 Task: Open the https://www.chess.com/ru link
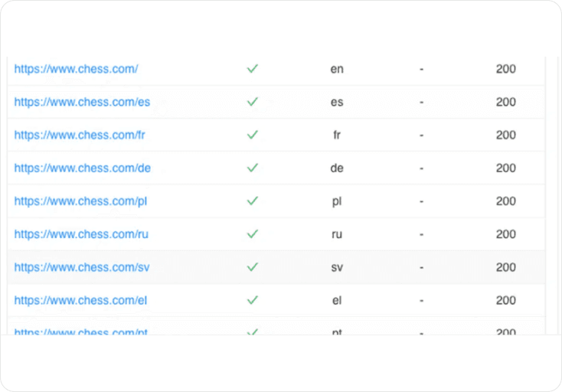point(81,234)
